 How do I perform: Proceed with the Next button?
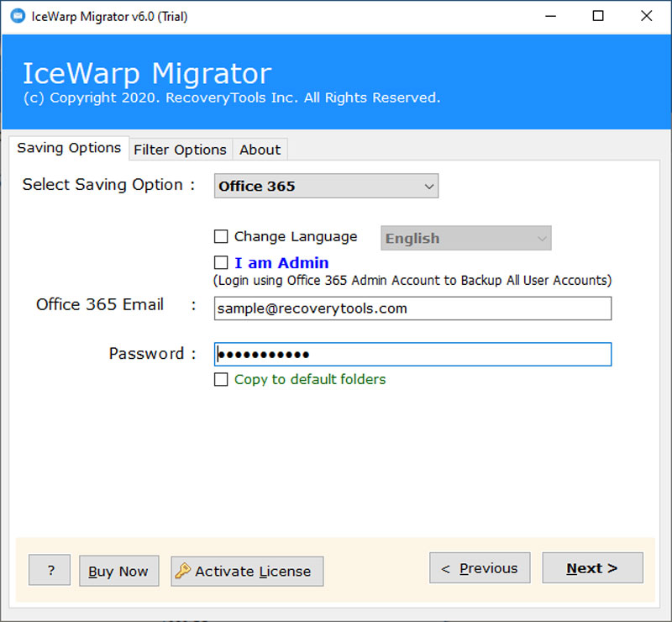[592, 568]
